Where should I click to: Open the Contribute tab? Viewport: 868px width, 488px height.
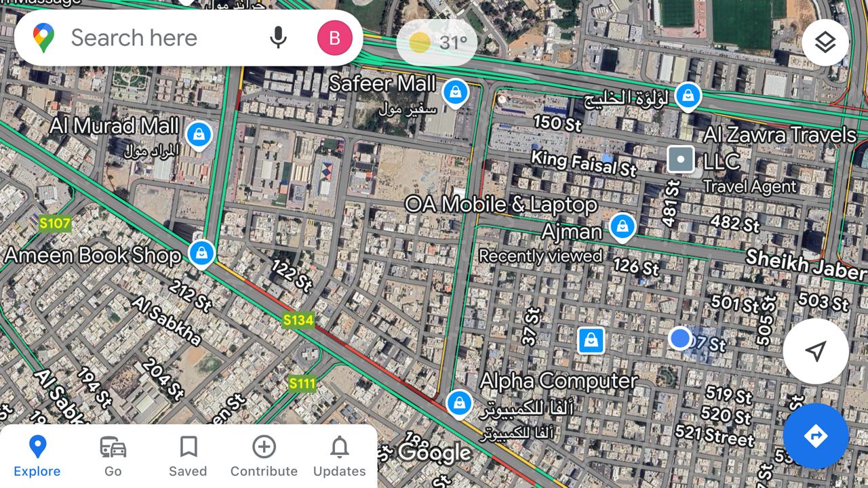264,457
